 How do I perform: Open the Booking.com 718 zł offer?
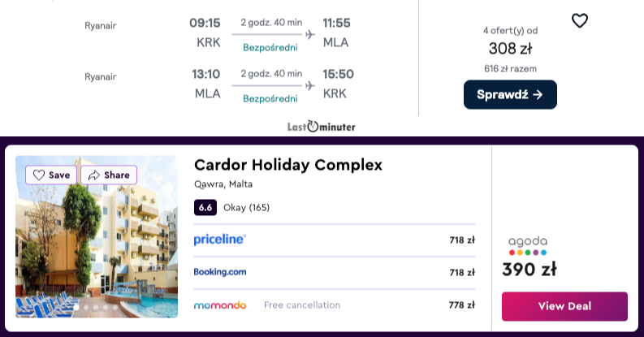pyautogui.click(x=335, y=273)
